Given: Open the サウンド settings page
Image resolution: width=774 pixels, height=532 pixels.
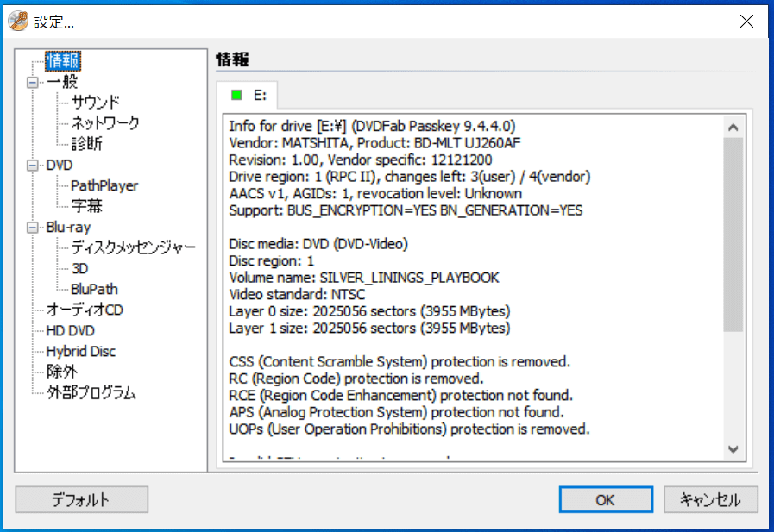Looking at the screenshot, I should (95, 103).
